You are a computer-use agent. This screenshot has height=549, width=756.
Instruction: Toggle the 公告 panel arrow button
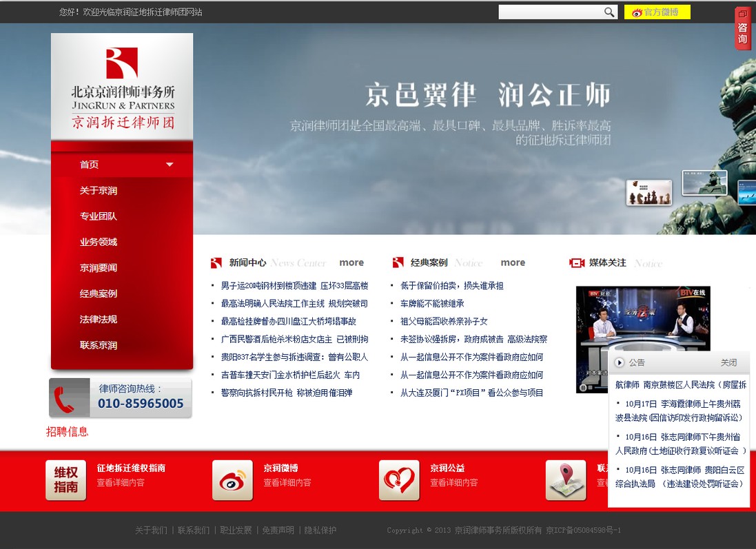pos(620,362)
